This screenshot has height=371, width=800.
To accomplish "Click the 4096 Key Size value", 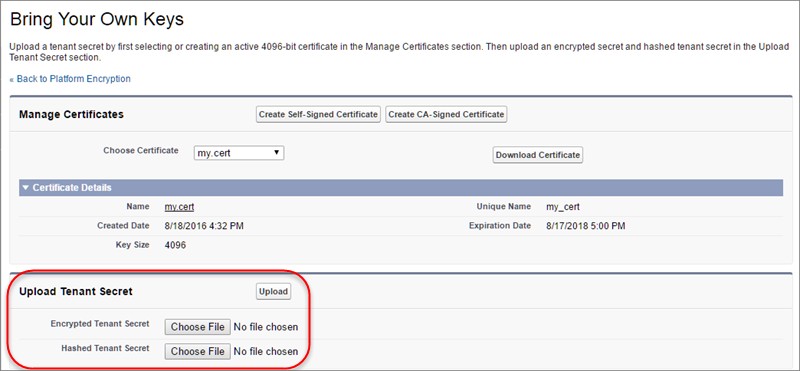I will (x=176, y=245).
